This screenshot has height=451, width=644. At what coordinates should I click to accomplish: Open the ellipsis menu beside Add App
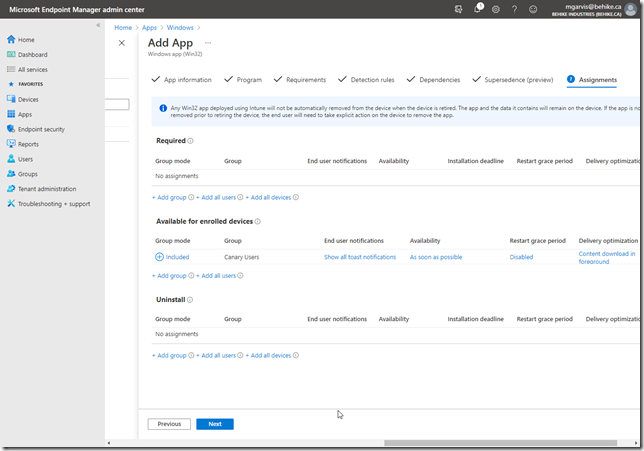click(208, 43)
